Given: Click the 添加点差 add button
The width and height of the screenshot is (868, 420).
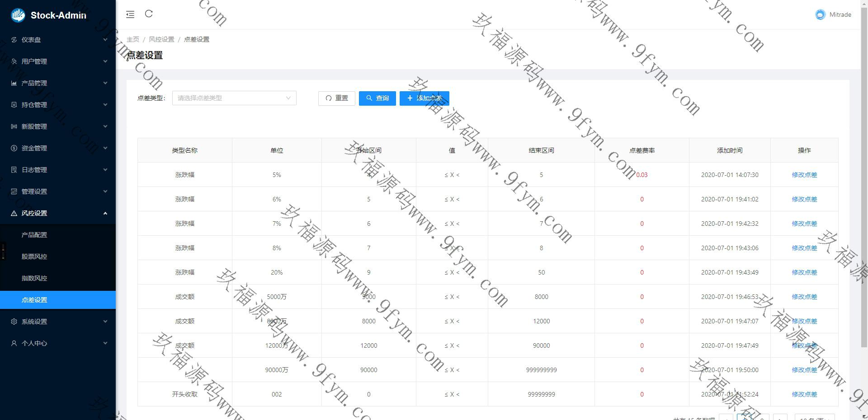Looking at the screenshot, I should 424,98.
